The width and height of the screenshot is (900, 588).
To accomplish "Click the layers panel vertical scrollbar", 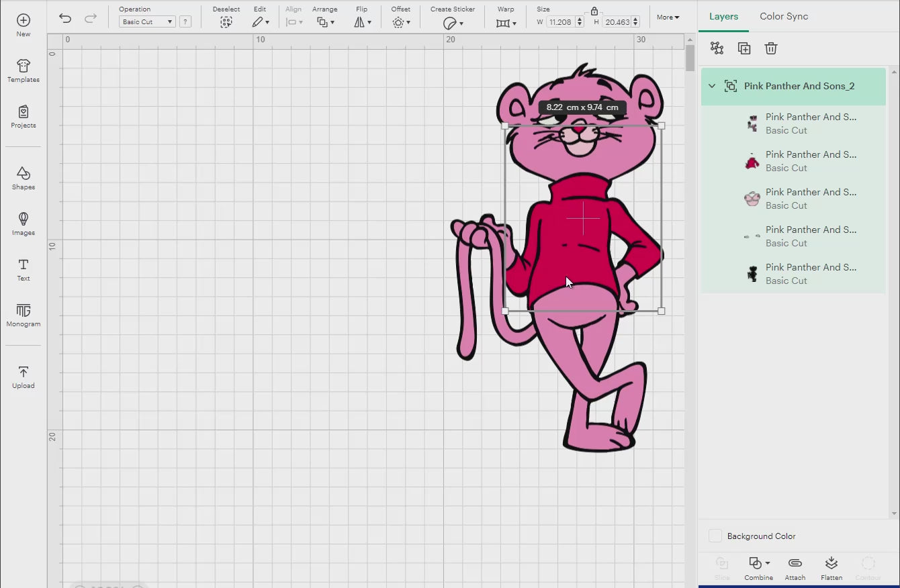I will click(x=894, y=292).
